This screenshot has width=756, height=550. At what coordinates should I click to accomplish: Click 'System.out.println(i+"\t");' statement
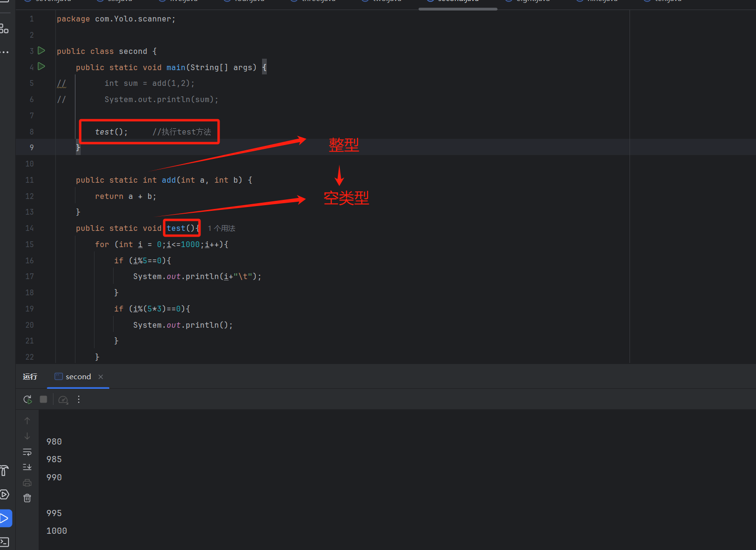[x=197, y=277]
